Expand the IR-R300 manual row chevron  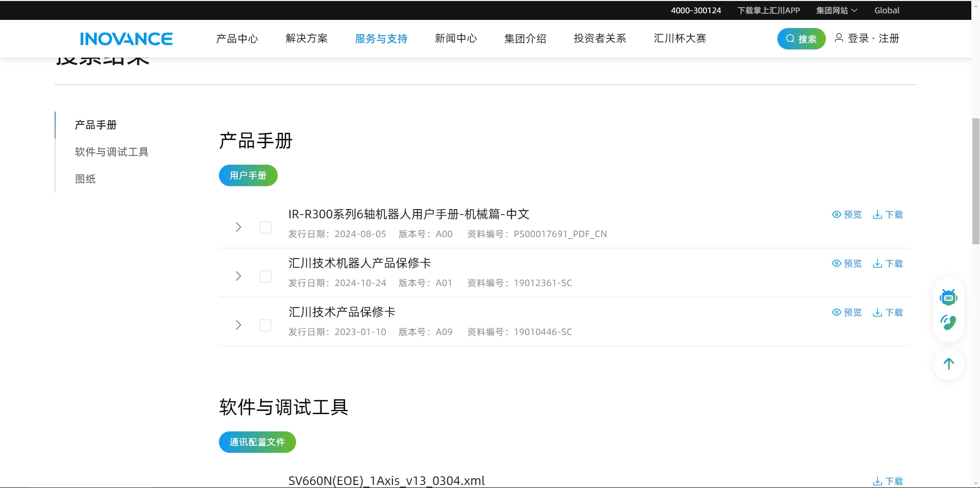click(238, 227)
